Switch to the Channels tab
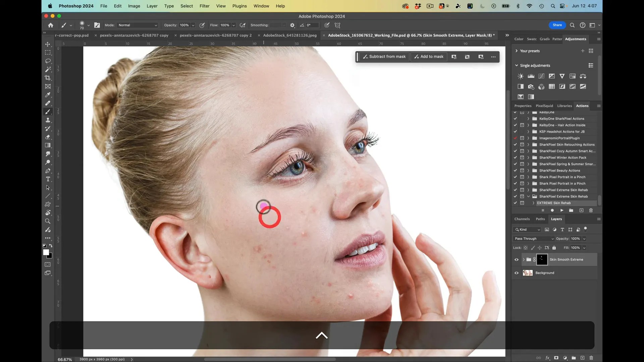This screenshot has height=362, width=644. (522, 219)
